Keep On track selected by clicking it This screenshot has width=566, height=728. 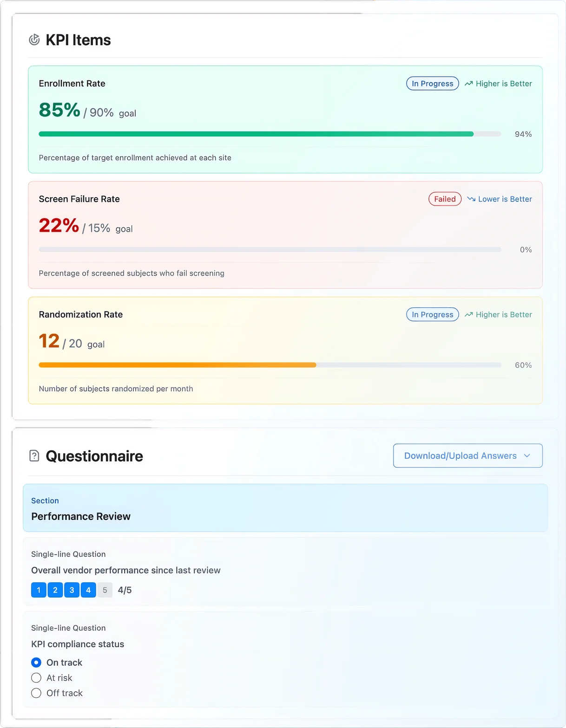click(36, 663)
